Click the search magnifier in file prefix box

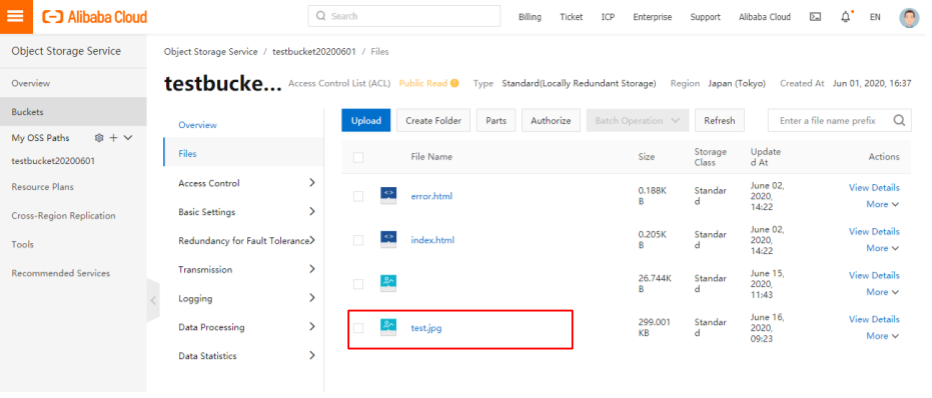click(899, 121)
